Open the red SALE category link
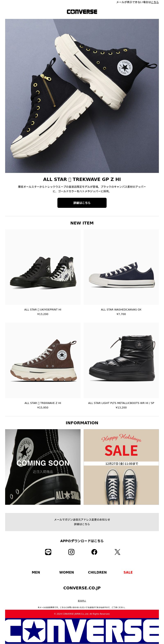164x644 pixels. click(x=128, y=572)
